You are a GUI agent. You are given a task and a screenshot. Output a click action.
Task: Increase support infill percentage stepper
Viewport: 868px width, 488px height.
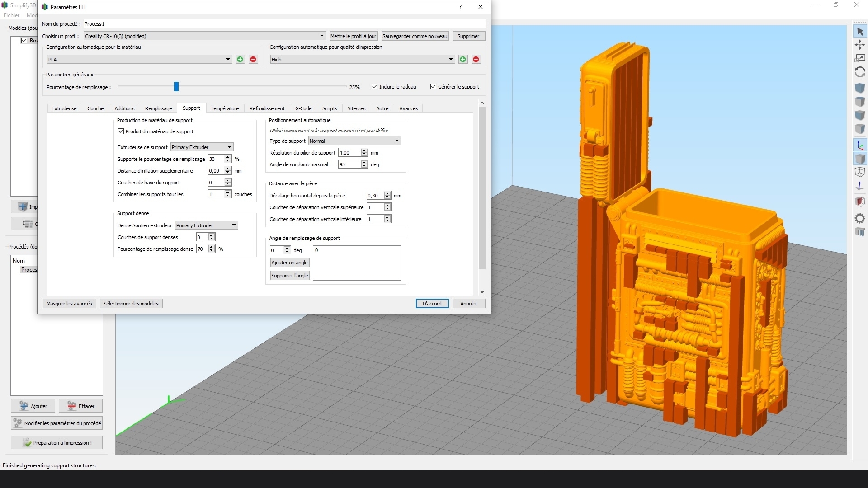click(x=228, y=157)
